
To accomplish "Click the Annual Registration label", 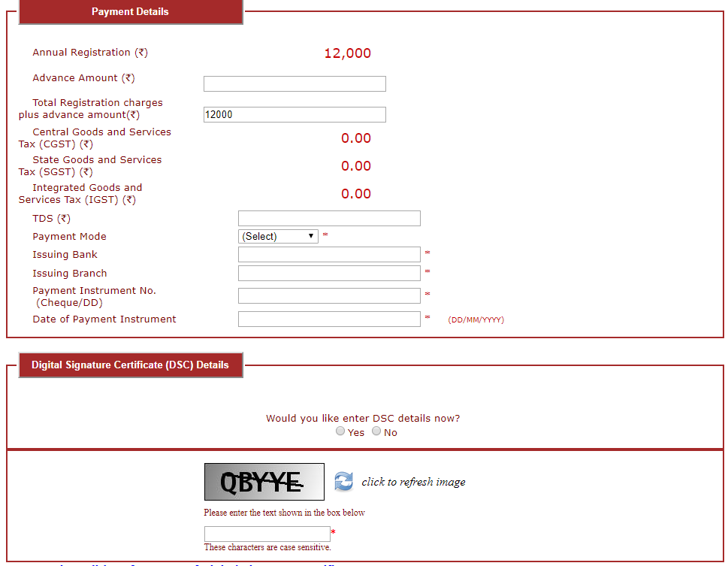I will (x=90, y=53).
